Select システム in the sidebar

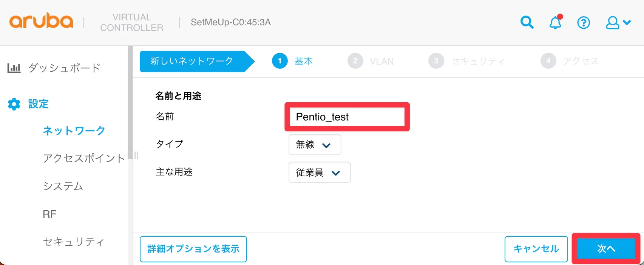[63, 186]
